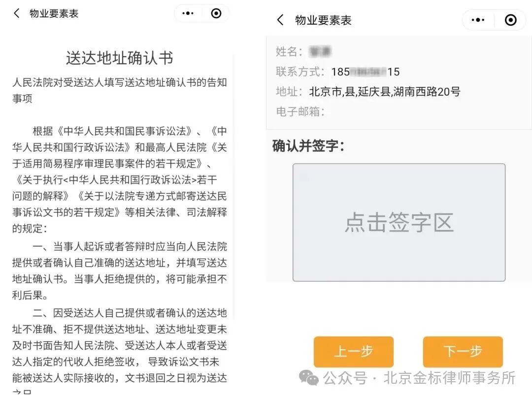Tap the 下一步 button
Screen dimensions: 532x399
click(x=462, y=352)
